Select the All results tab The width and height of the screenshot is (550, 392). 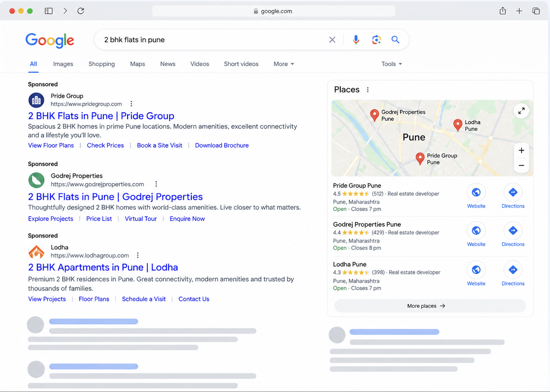pos(33,64)
